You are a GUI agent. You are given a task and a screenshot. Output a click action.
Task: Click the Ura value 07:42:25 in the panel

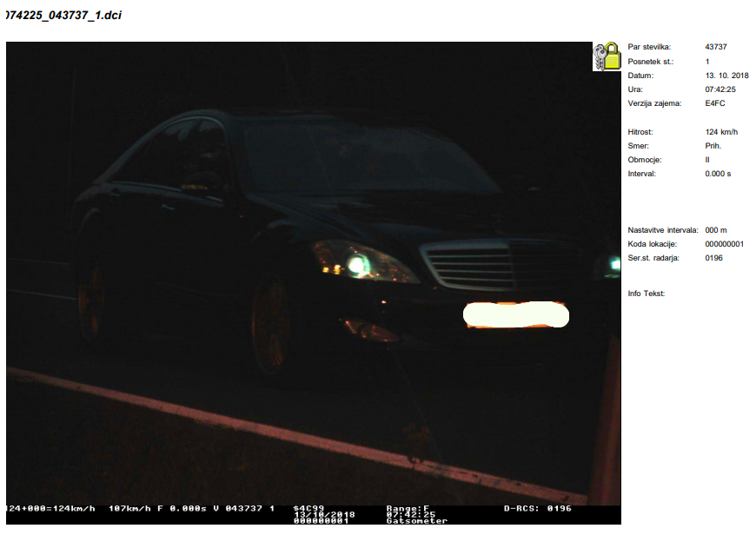pos(721,89)
